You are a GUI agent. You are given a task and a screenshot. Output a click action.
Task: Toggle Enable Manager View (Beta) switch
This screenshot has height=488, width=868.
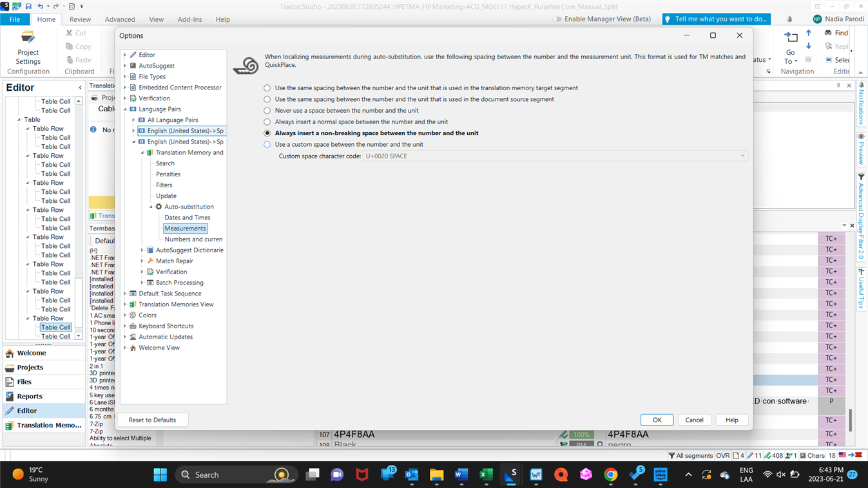point(557,19)
